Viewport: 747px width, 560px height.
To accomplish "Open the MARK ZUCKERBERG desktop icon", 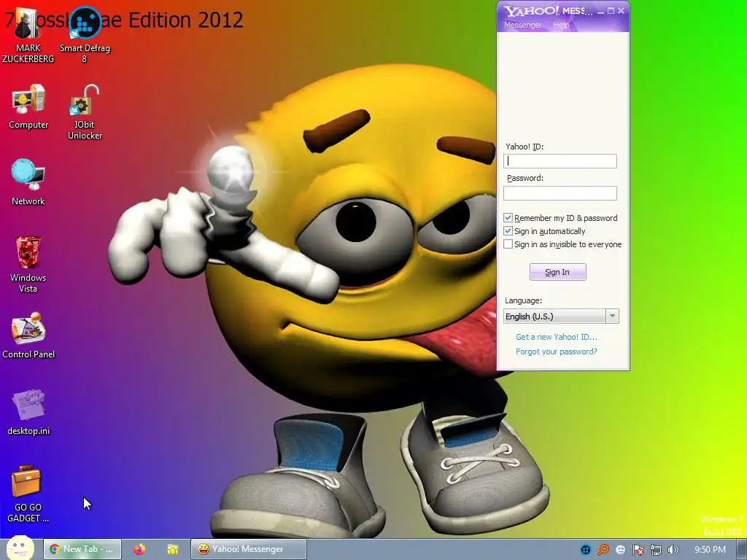I will click(x=28, y=36).
